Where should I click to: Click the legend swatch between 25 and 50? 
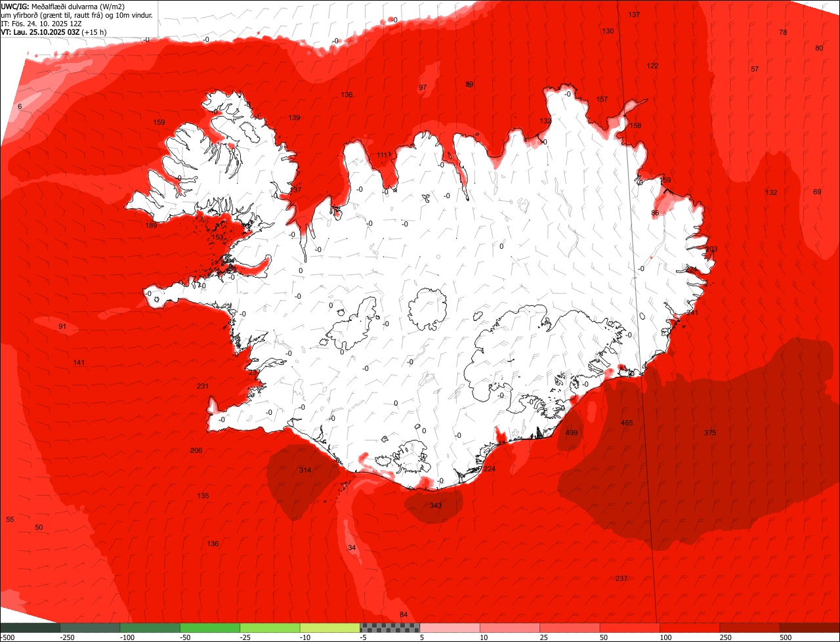(570, 628)
